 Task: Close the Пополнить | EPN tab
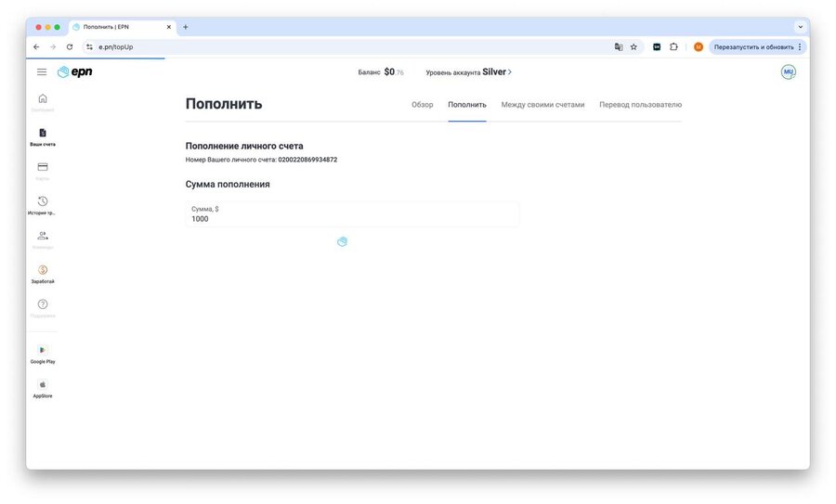tap(169, 27)
